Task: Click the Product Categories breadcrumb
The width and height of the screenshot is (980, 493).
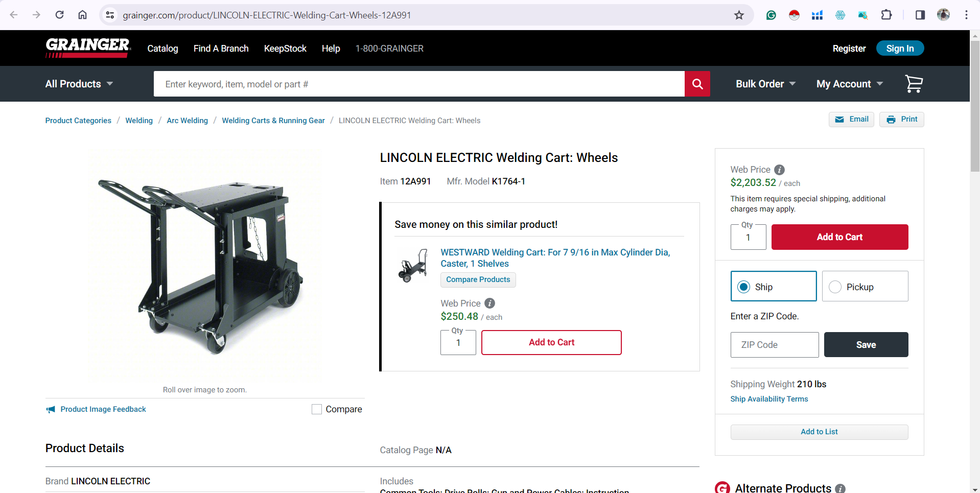Action: pos(78,121)
